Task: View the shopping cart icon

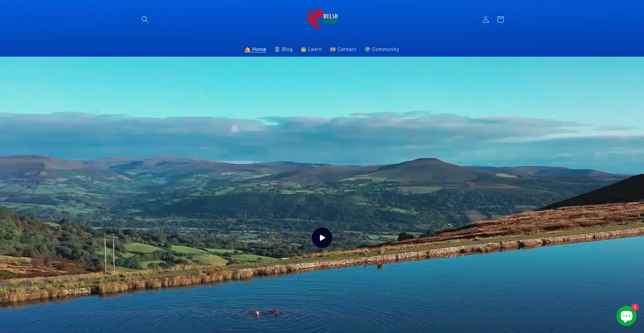Action: [500, 19]
